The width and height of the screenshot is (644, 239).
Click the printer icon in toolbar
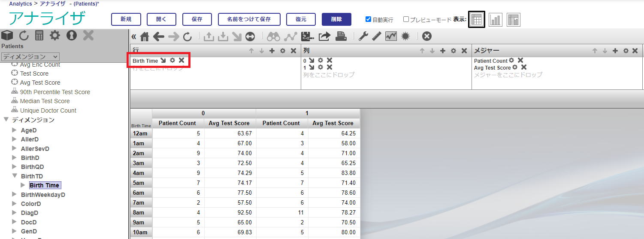click(341, 37)
